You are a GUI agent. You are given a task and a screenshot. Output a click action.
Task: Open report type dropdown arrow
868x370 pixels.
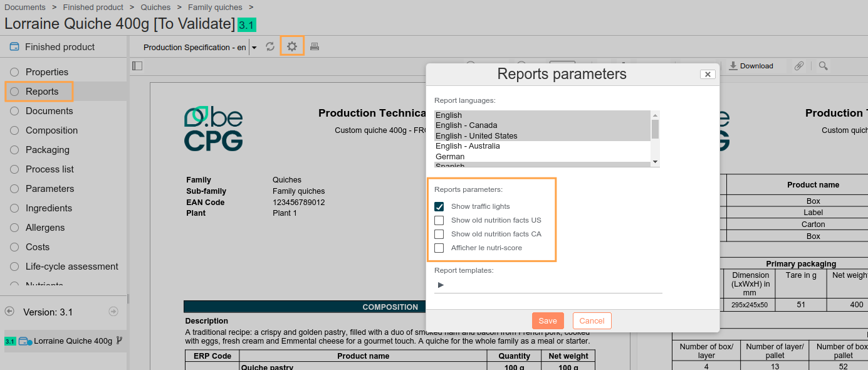click(254, 48)
